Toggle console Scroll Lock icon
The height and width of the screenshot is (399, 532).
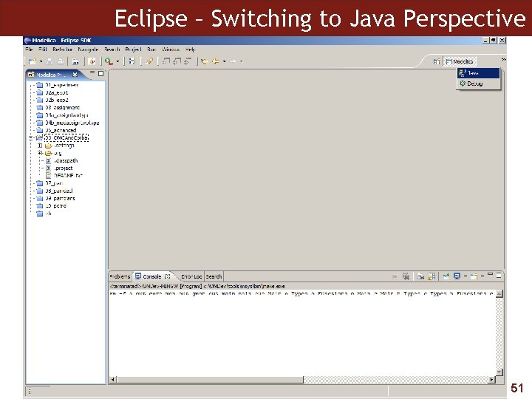432,276
